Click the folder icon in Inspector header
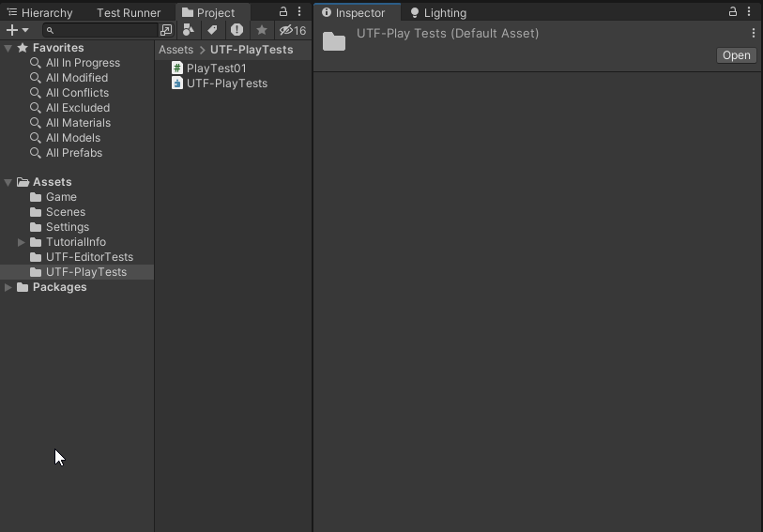This screenshot has height=532, width=763. point(334,41)
